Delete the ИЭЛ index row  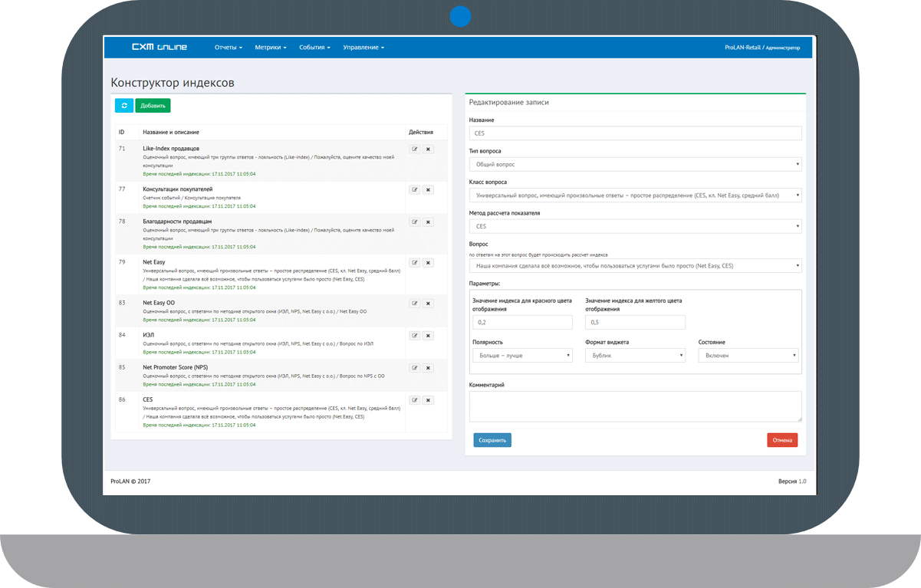coord(428,336)
